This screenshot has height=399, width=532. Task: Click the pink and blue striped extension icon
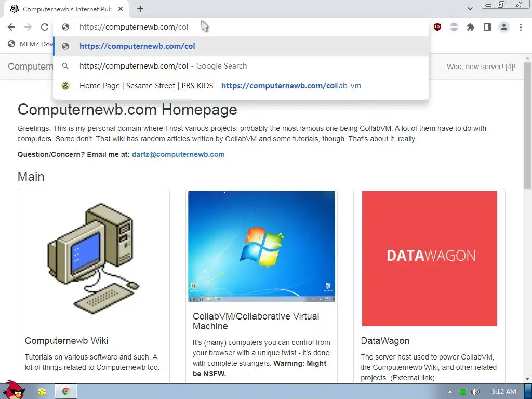[x=454, y=27]
